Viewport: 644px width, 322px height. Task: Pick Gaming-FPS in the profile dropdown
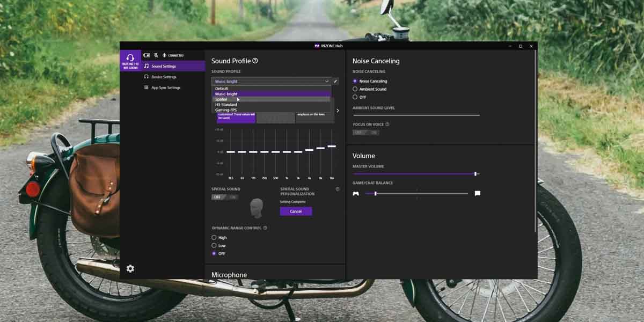point(226,110)
